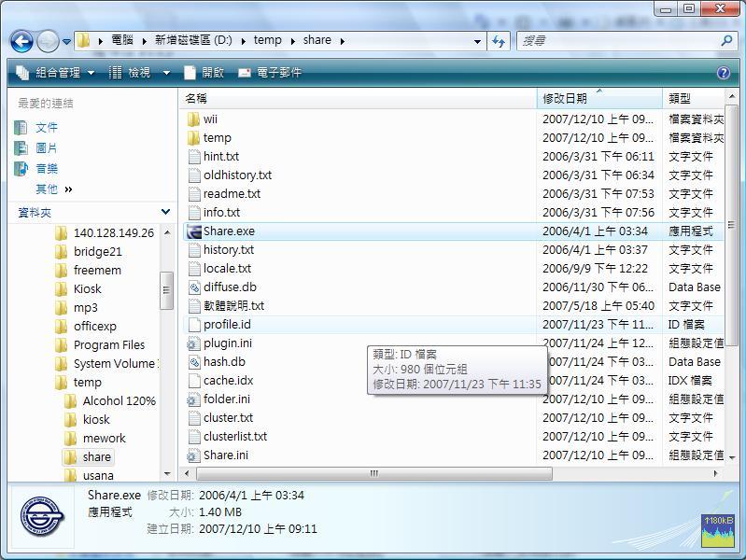The height and width of the screenshot is (560, 746).
Task: Click the Share.ini settings file icon
Action: (193, 455)
